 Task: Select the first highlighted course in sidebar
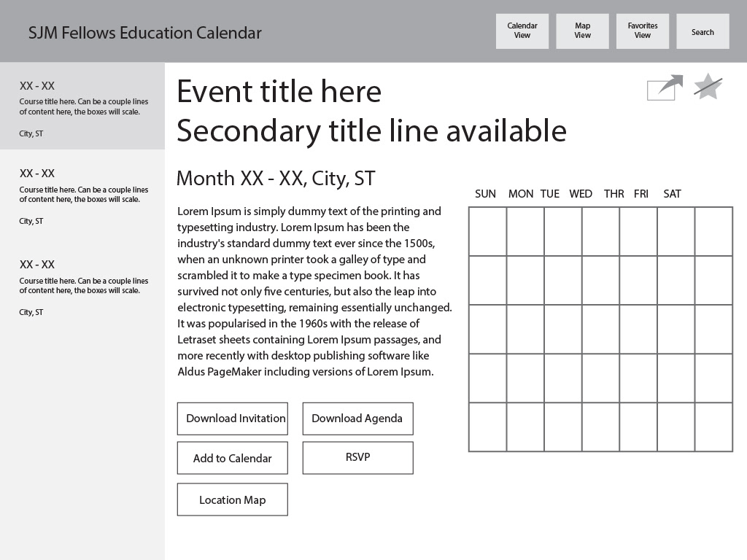[x=82, y=106]
